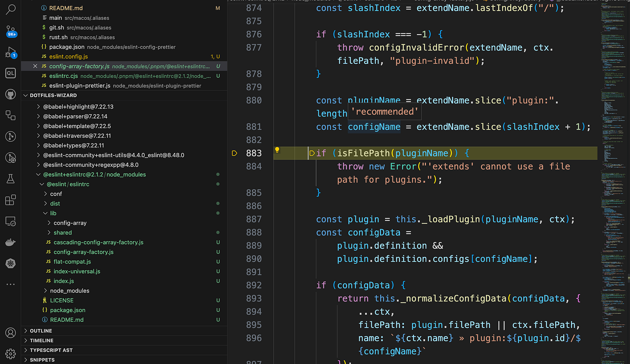This screenshot has height=364, width=630.
Task: Open README.md under eslintrc folder
Action: 67,319
